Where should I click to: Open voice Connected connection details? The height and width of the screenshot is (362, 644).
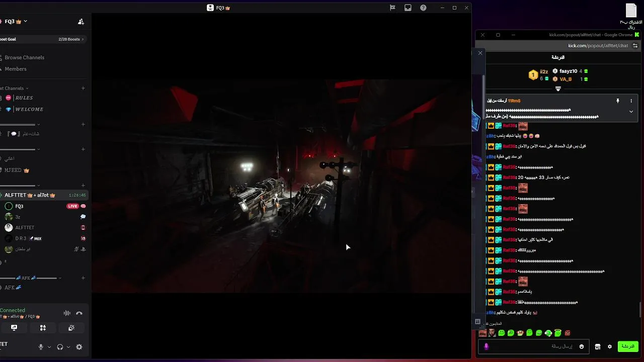click(x=13, y=310)
